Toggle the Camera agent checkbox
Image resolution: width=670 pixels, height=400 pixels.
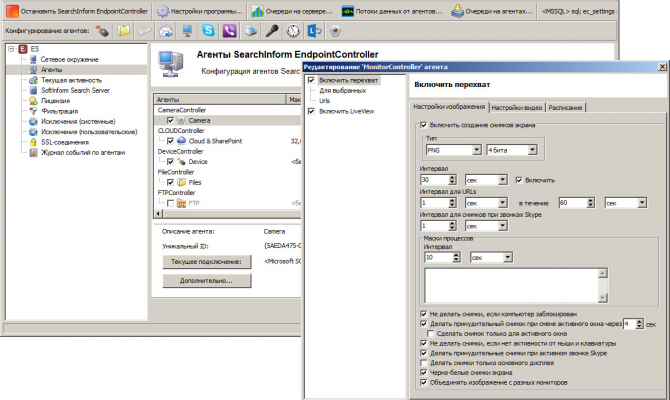[170, 121]
